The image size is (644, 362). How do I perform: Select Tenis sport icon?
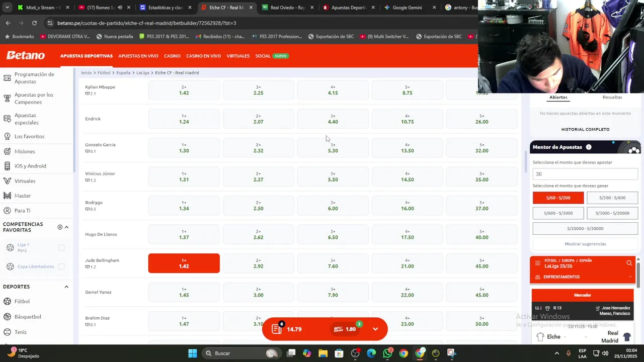coord(7,332)
